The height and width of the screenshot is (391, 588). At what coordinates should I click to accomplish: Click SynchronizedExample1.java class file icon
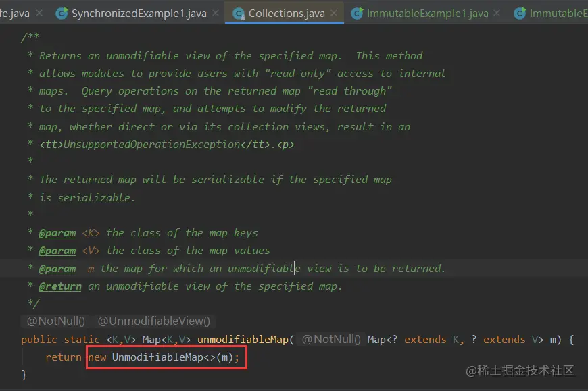tap(62, 14)
